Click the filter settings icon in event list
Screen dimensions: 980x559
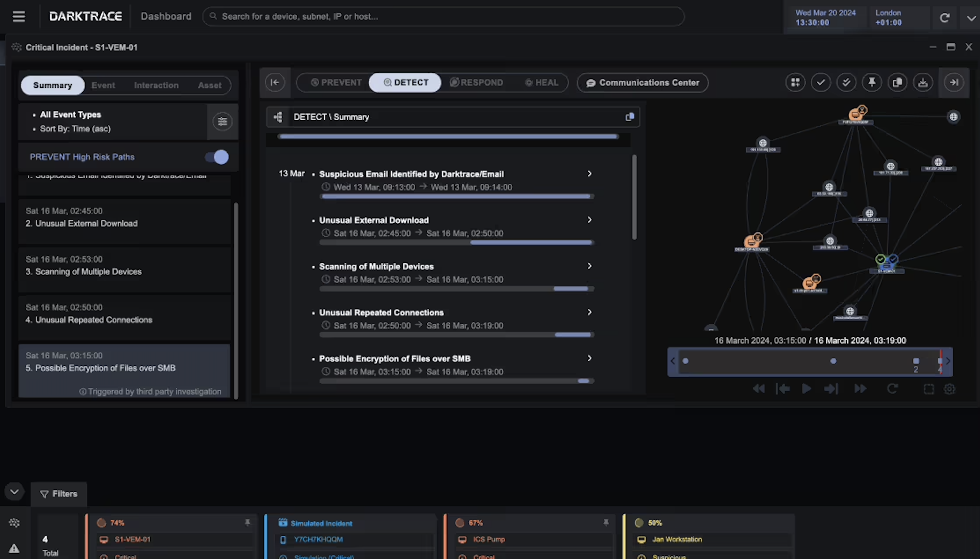[222, 122]
